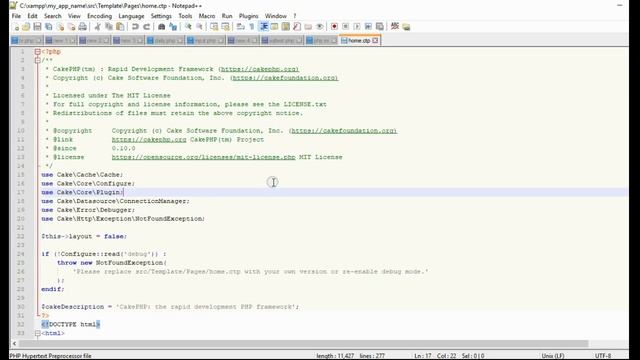
Task: Open the Edit menu
Action: [32, 16]
